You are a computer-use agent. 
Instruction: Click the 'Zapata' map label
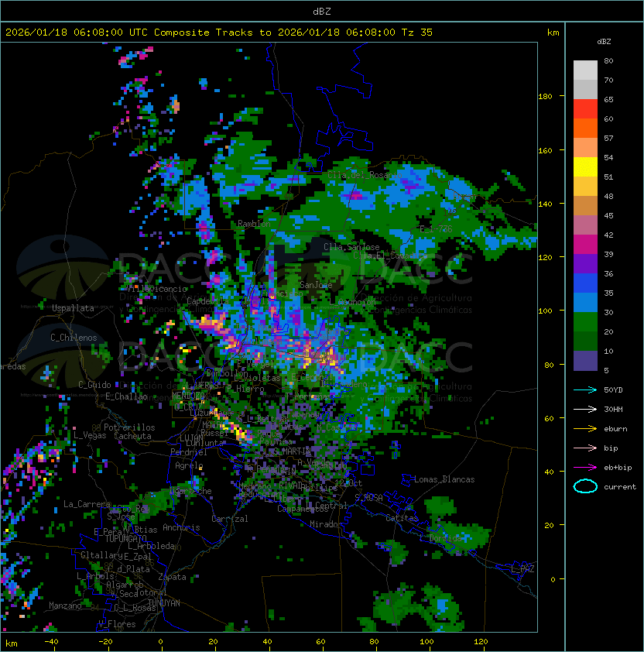coord(172,577)
